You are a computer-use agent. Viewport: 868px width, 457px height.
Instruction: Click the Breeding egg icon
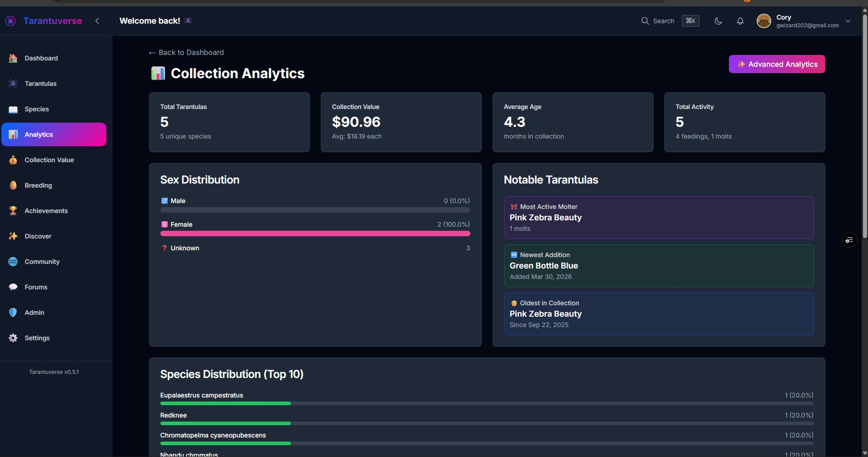pyautogui.click(x=13, y=185)
